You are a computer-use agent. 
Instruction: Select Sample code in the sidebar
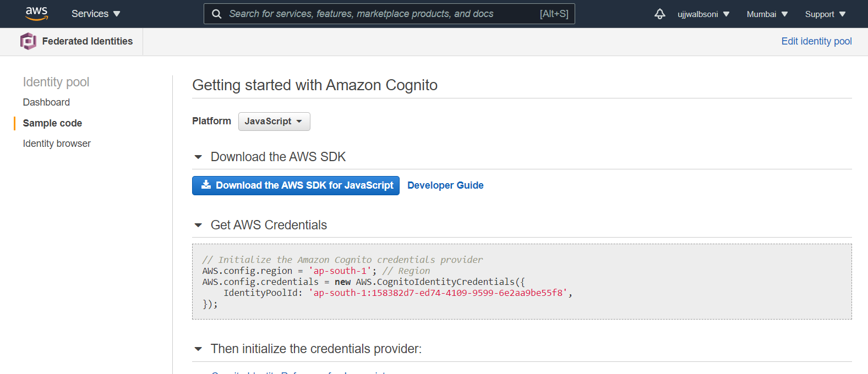point(52,123)
